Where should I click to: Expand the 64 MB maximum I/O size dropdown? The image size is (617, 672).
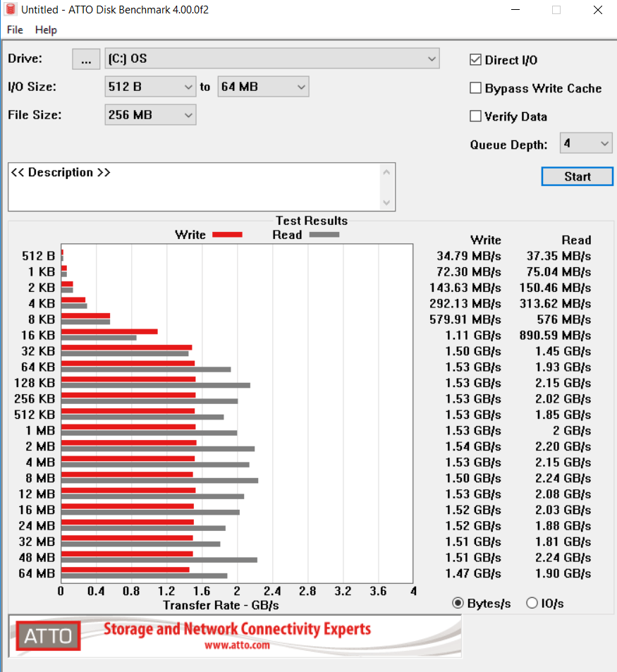tap(263, 87)
